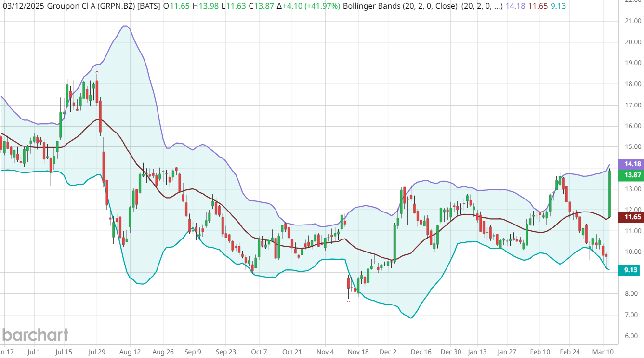Click the Dec 2 date axis label
Image resolution: width=644 pixels, height=358 pixels.
tap(388, 352)
